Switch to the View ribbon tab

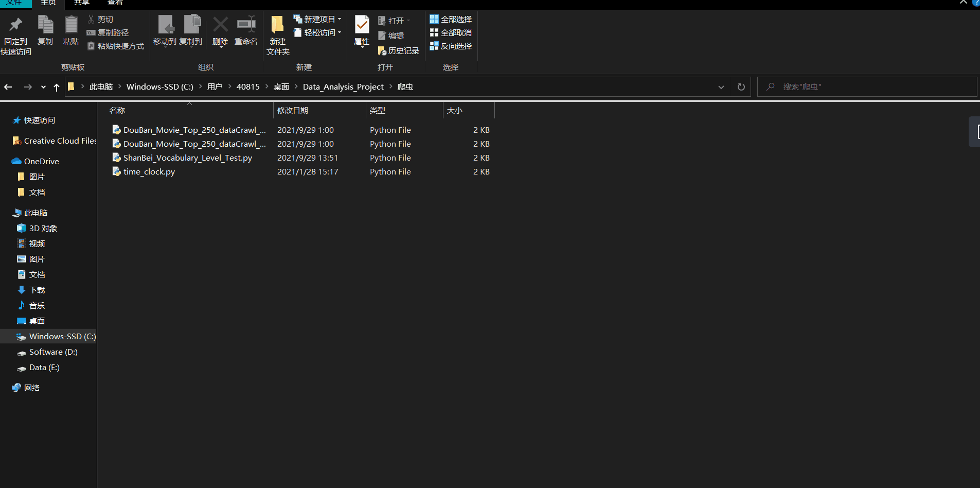(115, 3)
